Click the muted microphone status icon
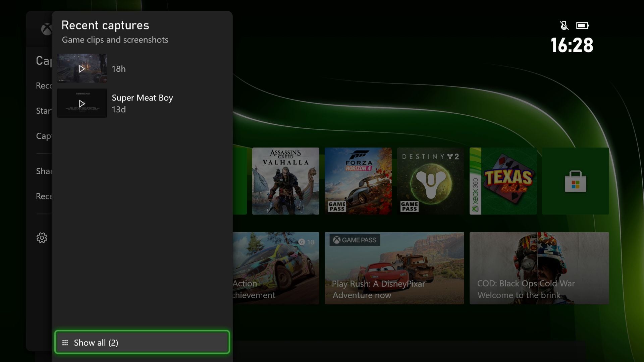This screenshot has height=362, width=644. tap(564, 25)
